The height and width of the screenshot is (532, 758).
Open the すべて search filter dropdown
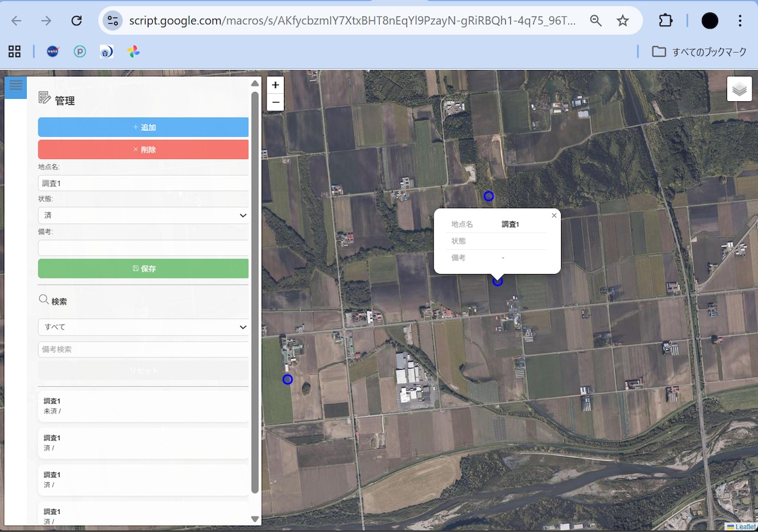pos(144,327)
